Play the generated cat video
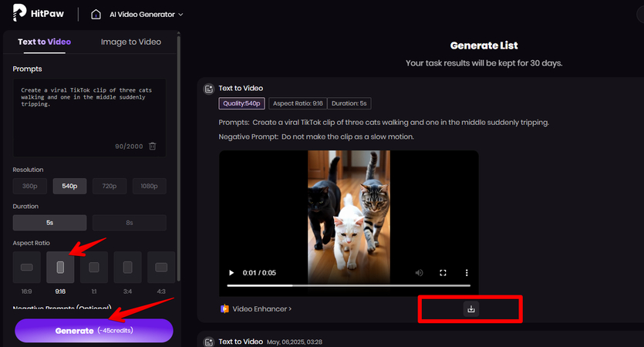 pyautogui.click(x=231, y=273)
